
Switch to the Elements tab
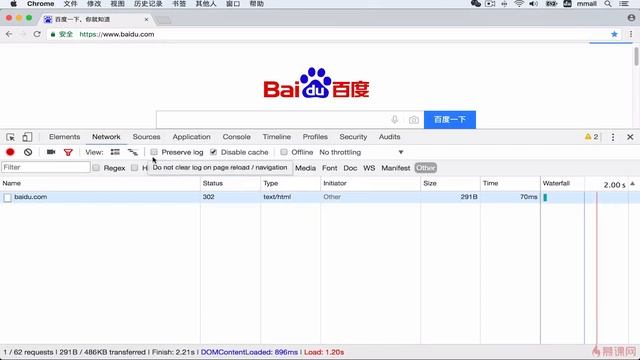(64, 137)
